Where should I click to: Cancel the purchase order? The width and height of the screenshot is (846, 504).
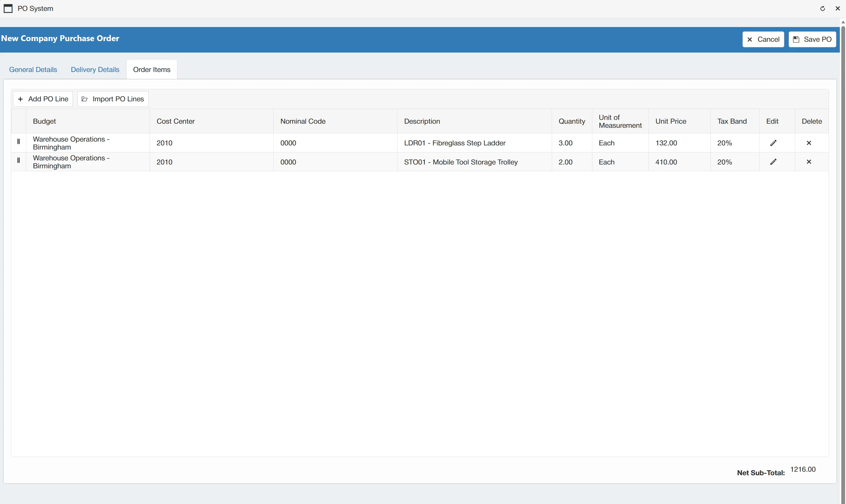pyautogui.click(x=763, y=39)
